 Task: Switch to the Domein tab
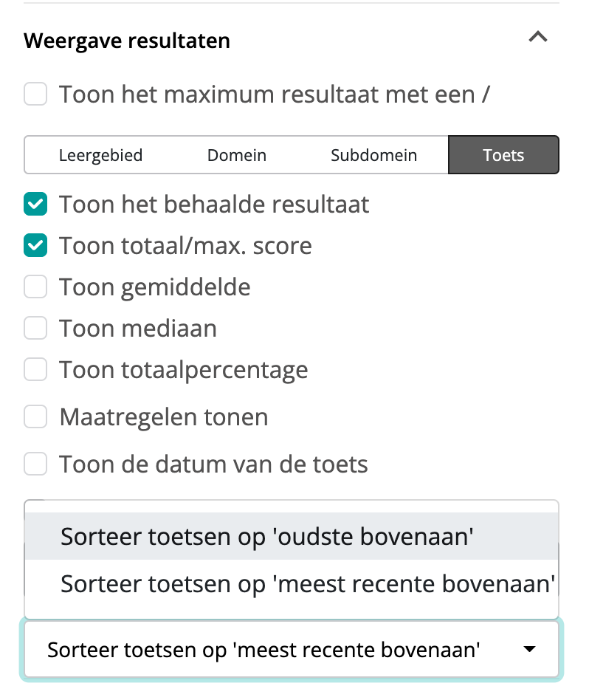click(236, 155)
